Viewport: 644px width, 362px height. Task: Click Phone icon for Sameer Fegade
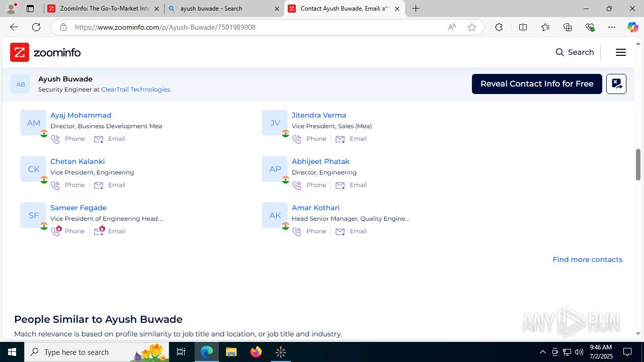pos(56,231)
